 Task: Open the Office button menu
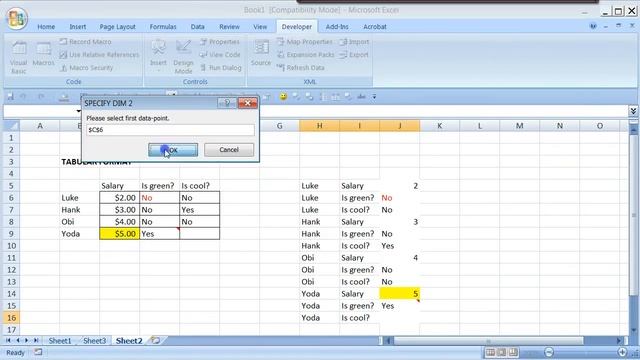tap(17, 18)
